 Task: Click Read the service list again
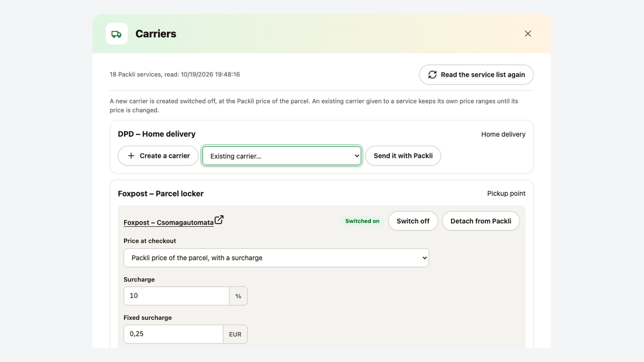[x=476, y=75]
